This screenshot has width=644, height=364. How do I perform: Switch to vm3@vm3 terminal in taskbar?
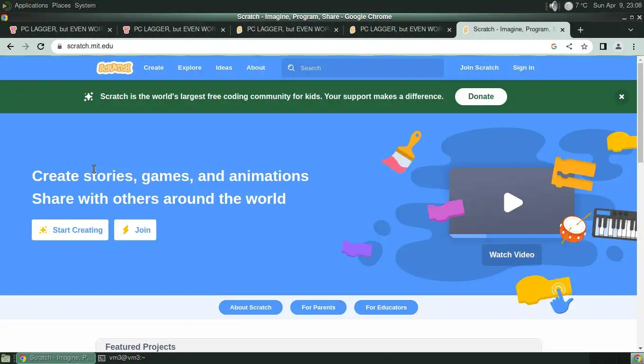pos(122,358)
